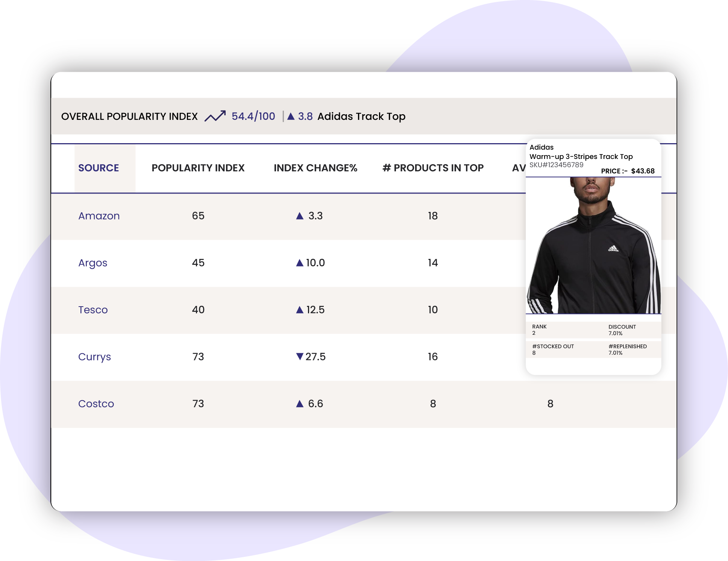Click Costco's popularity index 73
Screen dimensions: 728x561
(x=198, y=404)
